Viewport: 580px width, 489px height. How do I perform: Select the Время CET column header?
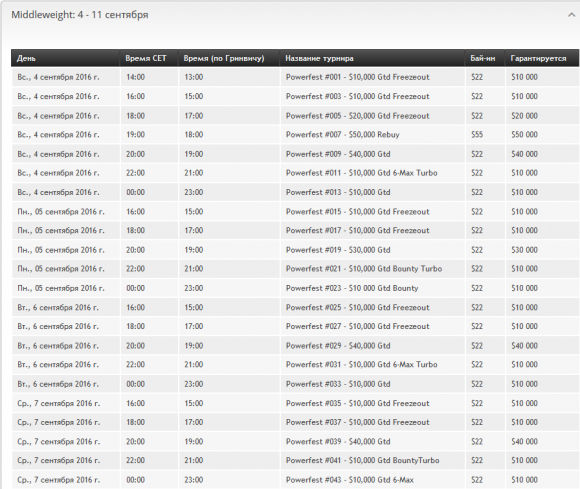(x=146, y=58)
